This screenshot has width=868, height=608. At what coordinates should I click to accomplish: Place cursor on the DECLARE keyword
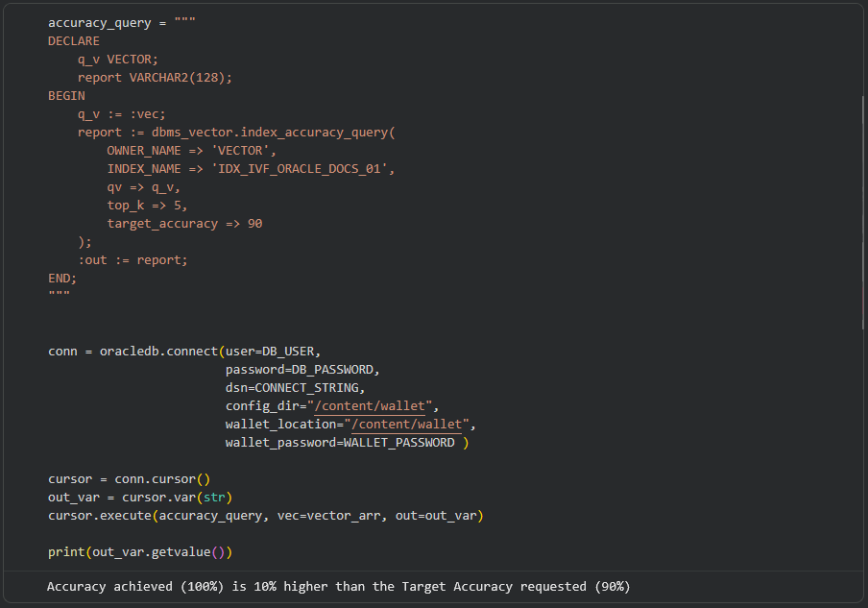point(74,41)
